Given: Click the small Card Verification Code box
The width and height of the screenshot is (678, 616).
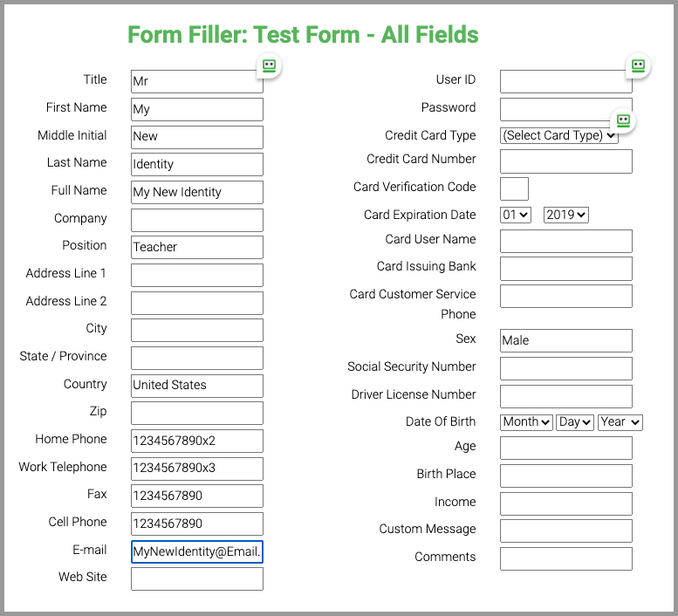Looking at the screenshot, I should pyautogui.click(x=514, y=189).
